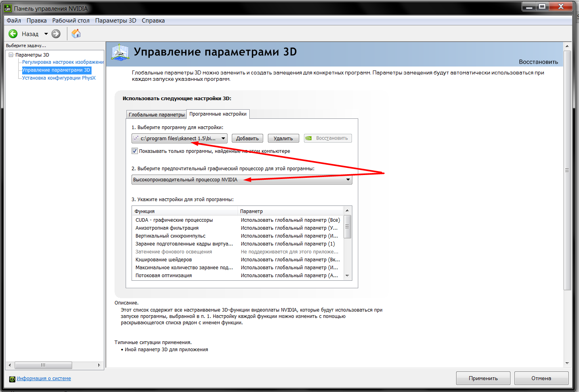
Task: Click task tree scroll right arrow
Action: pos(99,365)
